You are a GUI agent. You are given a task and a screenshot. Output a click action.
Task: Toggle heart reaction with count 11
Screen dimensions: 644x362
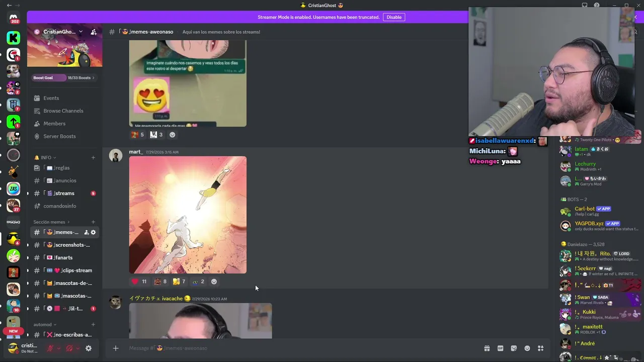pos(139,282)
